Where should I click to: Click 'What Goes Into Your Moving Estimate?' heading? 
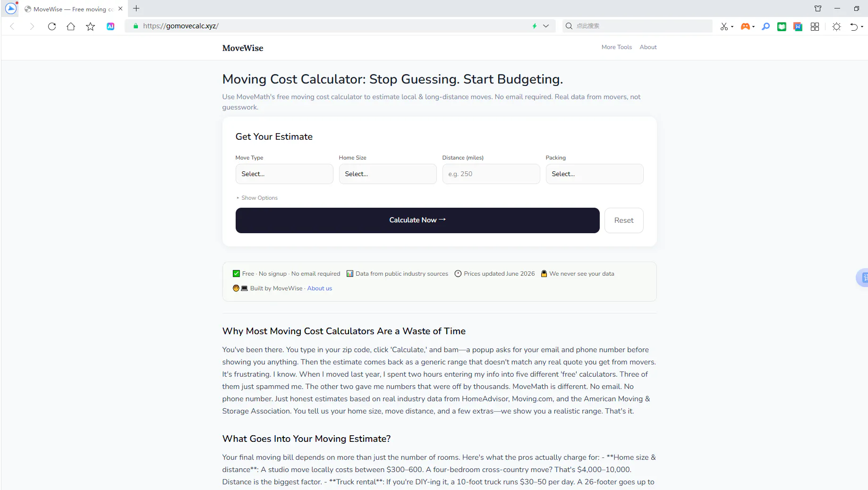pos(306,439)
